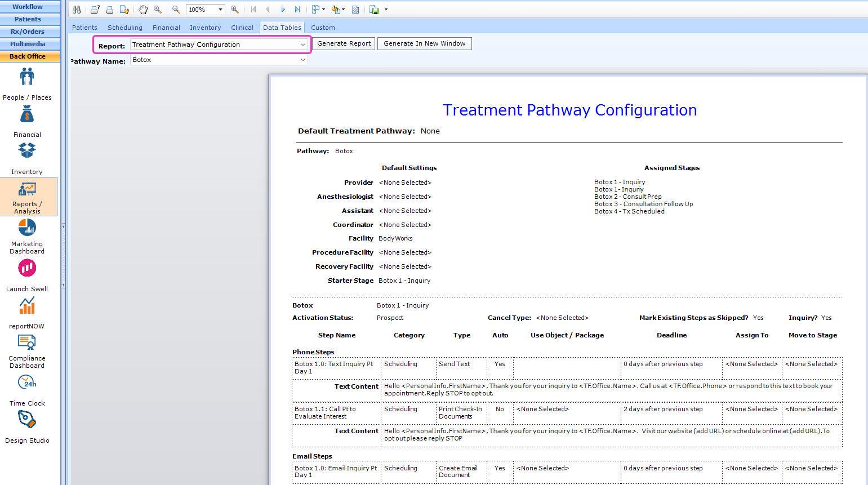Launch the Time Clock
The width and height of the screenshot is (868, 485).
click(27, 389)
